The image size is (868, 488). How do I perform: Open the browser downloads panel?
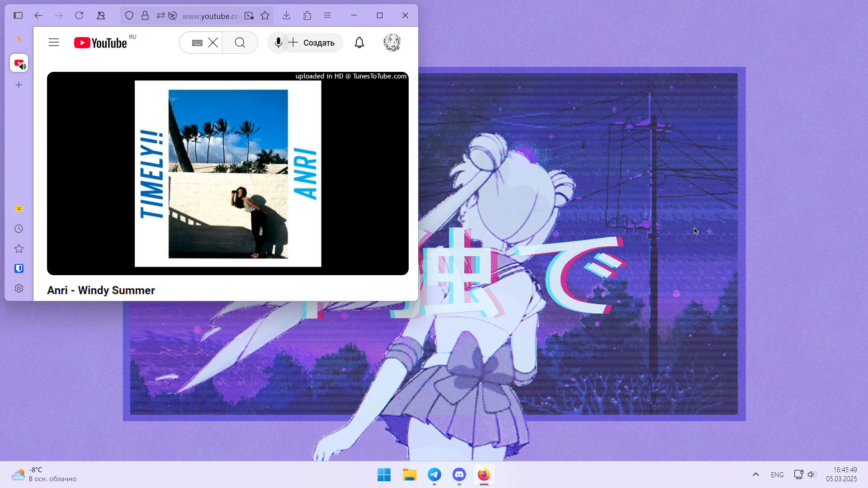tap(286, 15)
